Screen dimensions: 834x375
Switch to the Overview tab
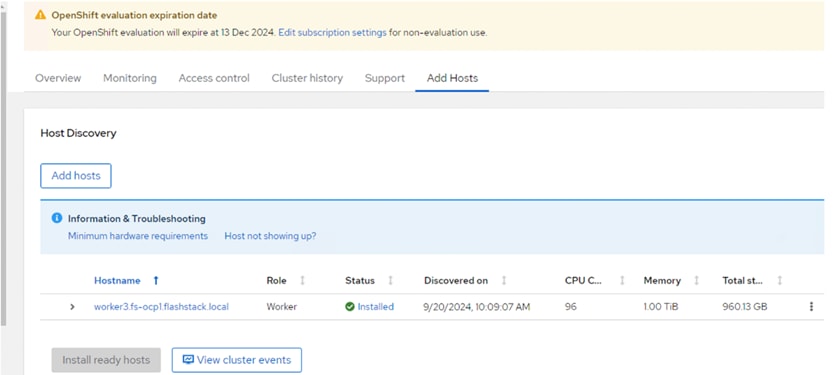click(58, 78)
